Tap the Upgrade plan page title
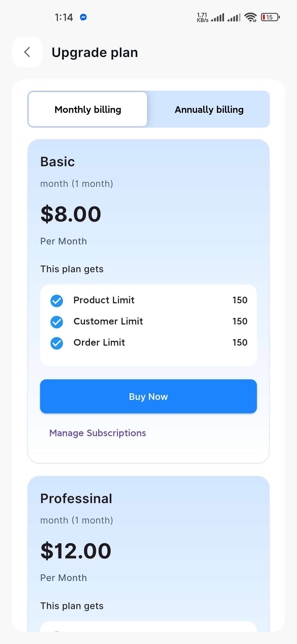This screenshot has width=297, height=644. 95,52
